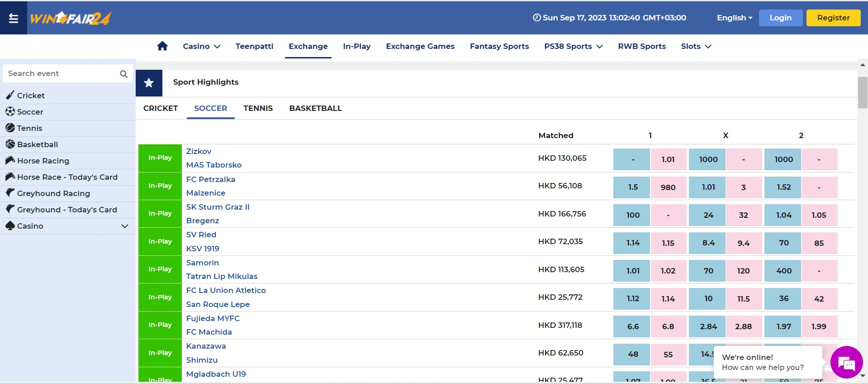868x384 pixels.
Task: Click the Greyhound Racing icon in sidebar
Action: 10,193
